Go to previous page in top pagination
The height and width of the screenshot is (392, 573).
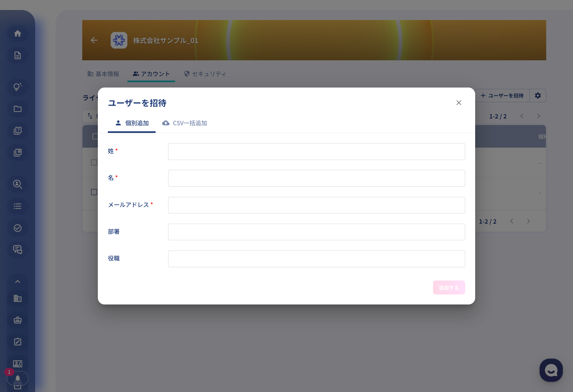522,116
